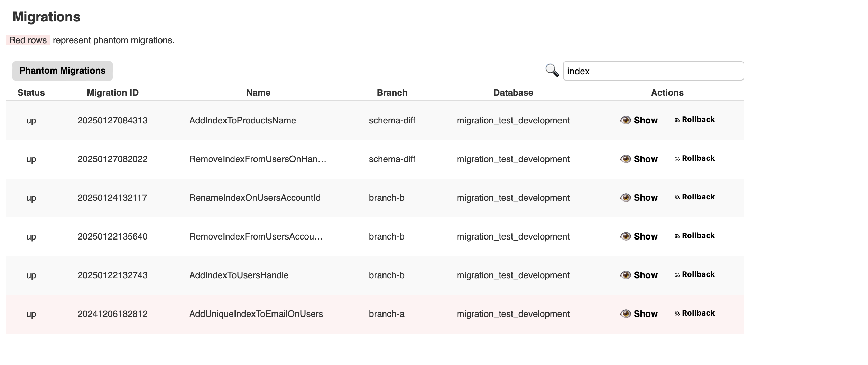Click the eye icon in the AddUniqueIndexToEmailOnUsers row
868x365 pixels.
tap(626, 314)
